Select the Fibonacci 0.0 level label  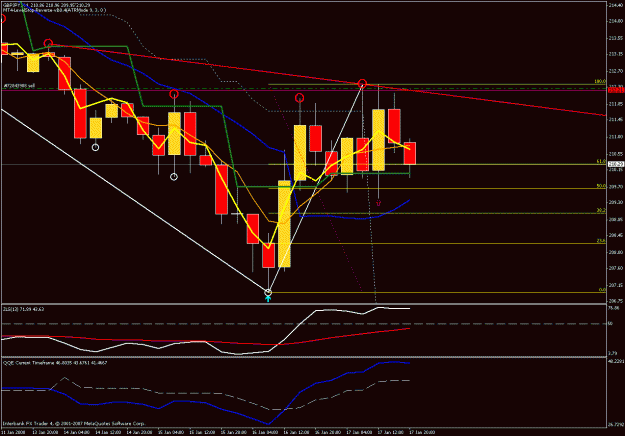pyautogui.click(x=602, y=290)
